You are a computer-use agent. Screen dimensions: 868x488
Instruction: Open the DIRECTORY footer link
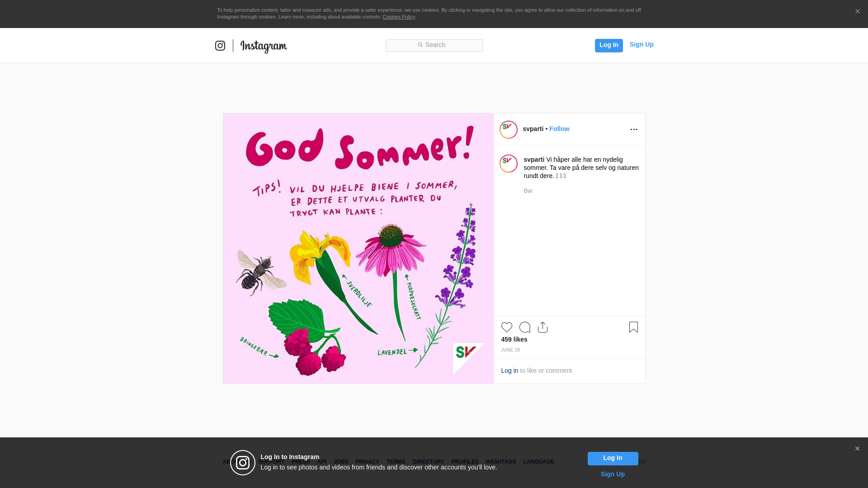[428, 462]
